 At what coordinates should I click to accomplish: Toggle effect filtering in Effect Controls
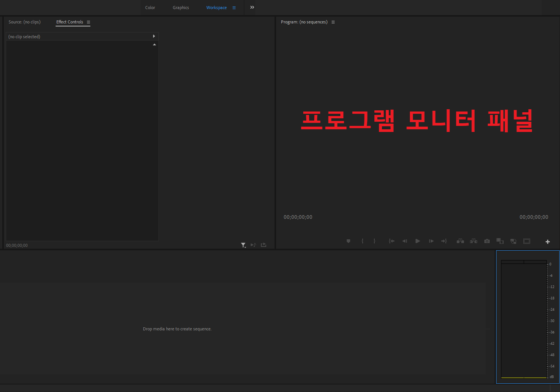243,245
